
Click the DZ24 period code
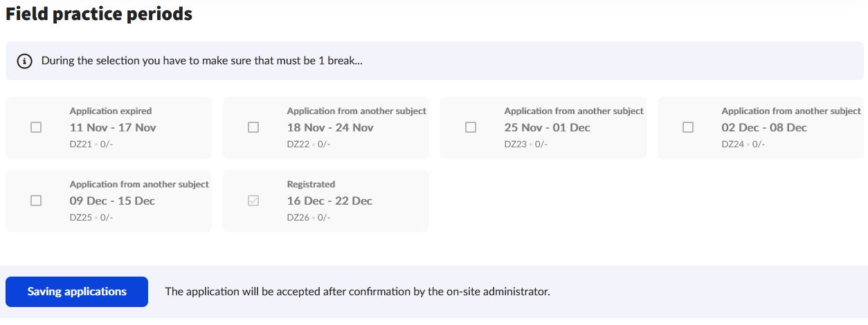(732, 144)
